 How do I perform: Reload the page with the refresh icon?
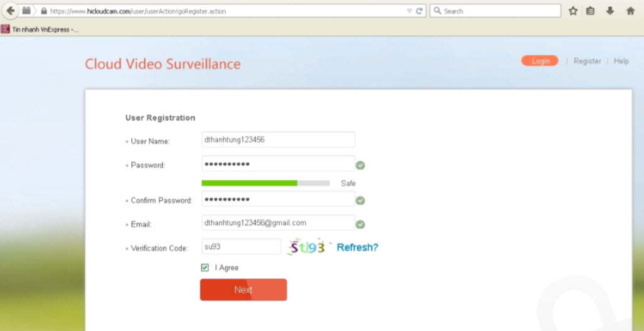tap(419, 11)
